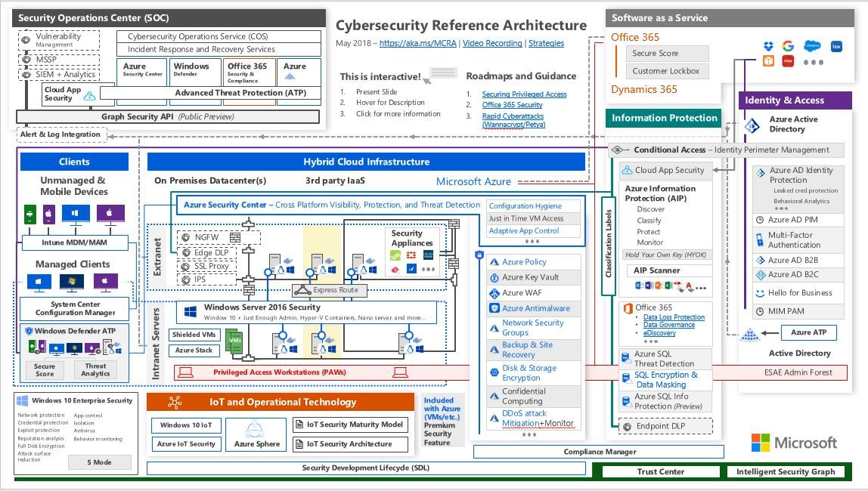Click the Azure Active Directory diamond icon

click(x=752, y=125)
